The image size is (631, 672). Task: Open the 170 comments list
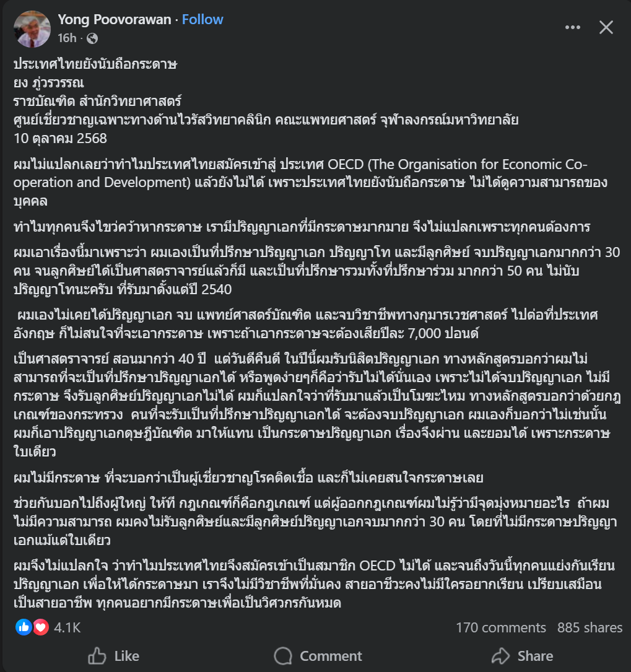pos(500,627)
